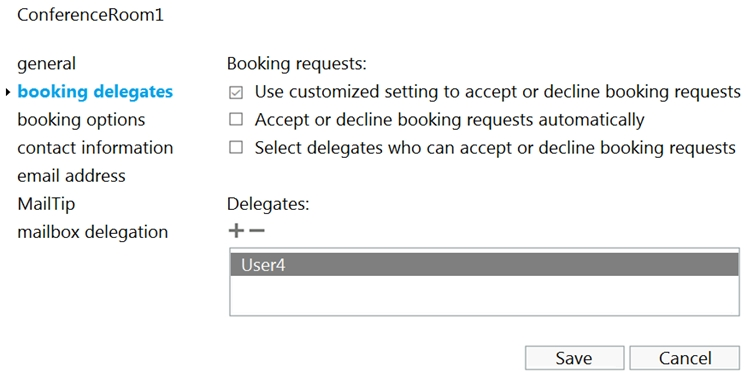Click the Cancel button

coord(685,358)
